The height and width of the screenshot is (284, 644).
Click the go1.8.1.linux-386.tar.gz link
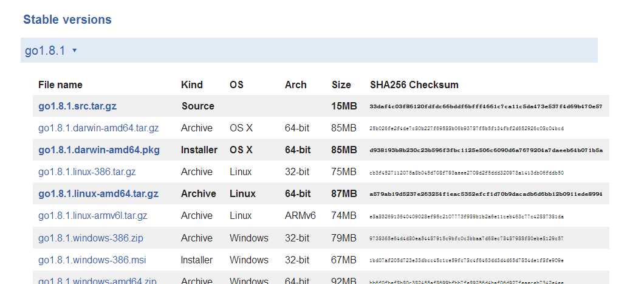click(x=87, y=172)
